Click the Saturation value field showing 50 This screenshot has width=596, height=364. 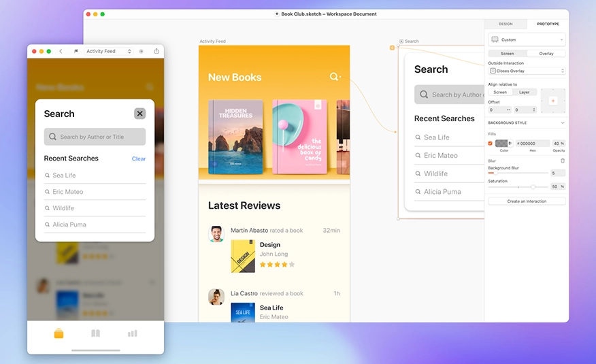point(558,186)
